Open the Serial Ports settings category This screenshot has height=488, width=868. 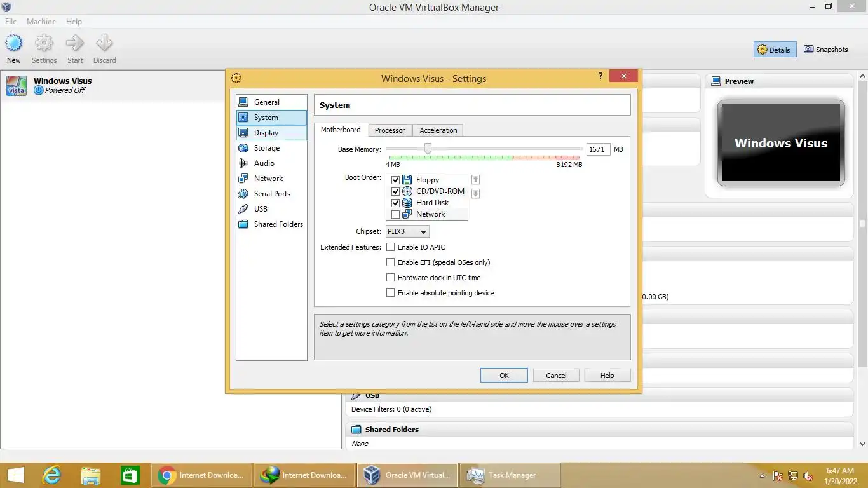(271, 194)
